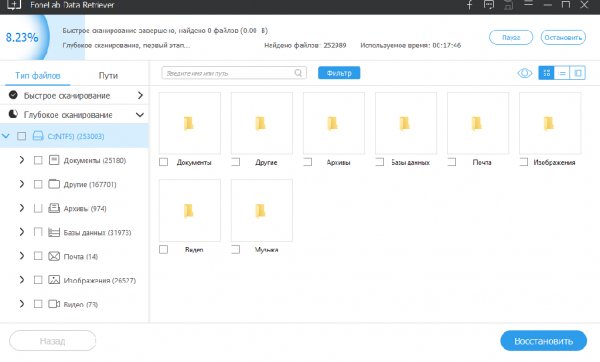
Task: Click the C:(NTFS) drive icon
Action: click(x=38, y=136)
